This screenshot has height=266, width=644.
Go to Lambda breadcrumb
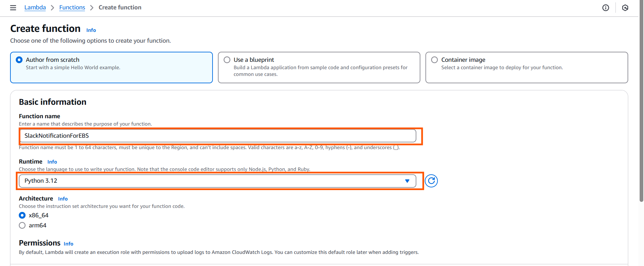tap(35, 7)
